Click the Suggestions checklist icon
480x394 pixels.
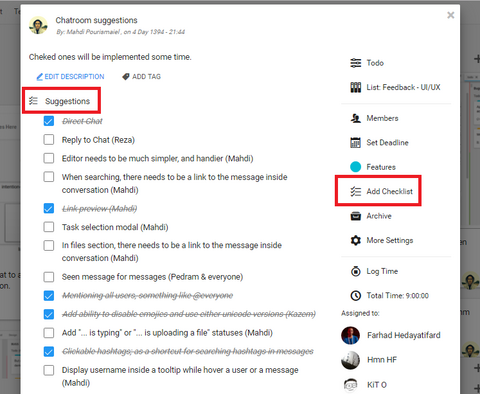pos(33,101)
